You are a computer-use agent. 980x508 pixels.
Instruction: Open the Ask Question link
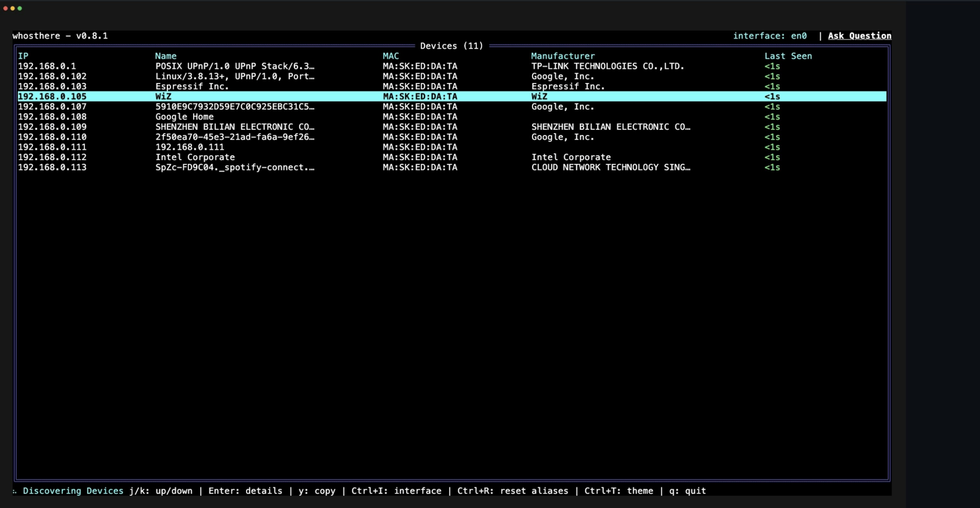click(859, 36)
